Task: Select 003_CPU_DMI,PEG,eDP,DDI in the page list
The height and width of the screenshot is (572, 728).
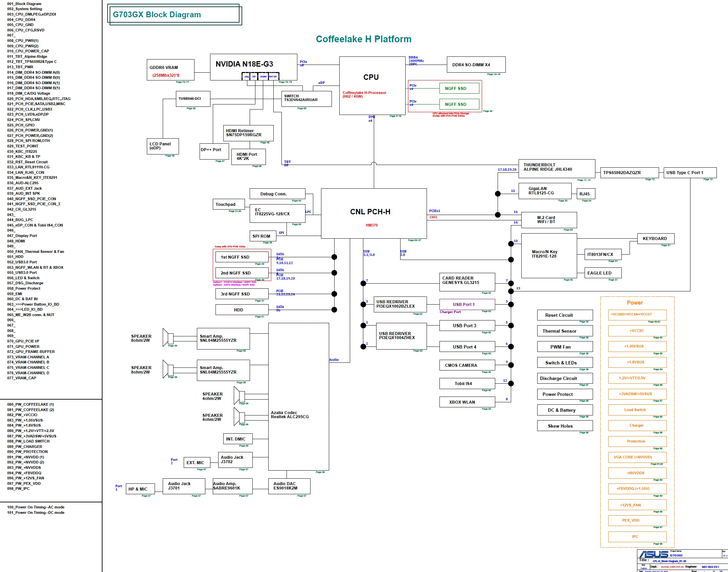Action: tap(31, 14)
